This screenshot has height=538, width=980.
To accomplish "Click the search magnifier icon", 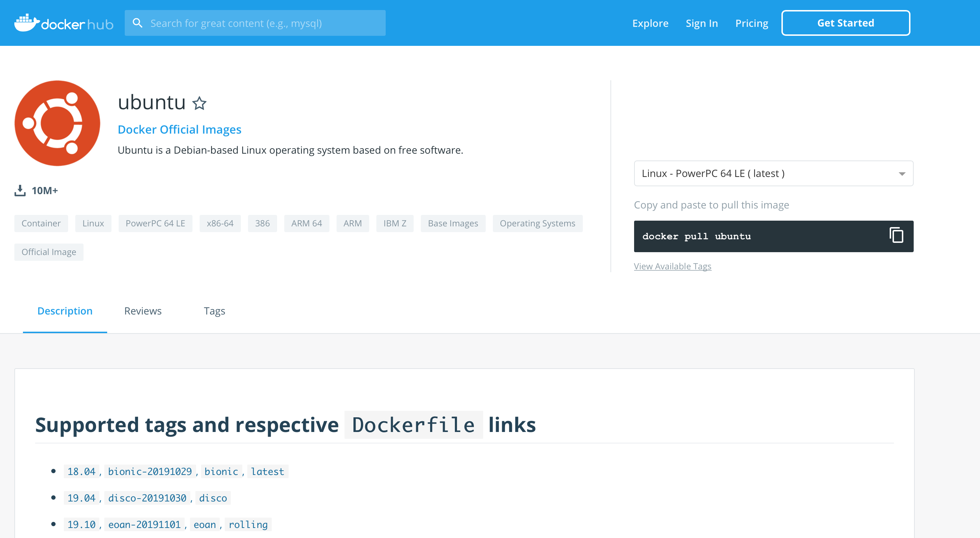I will 137,23.
